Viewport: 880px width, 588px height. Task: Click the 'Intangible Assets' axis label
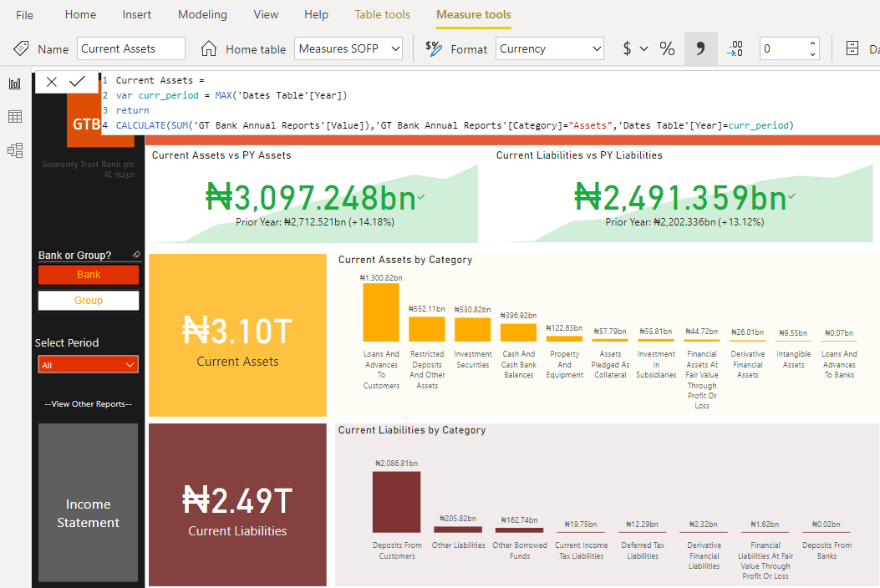coord(794,359)
